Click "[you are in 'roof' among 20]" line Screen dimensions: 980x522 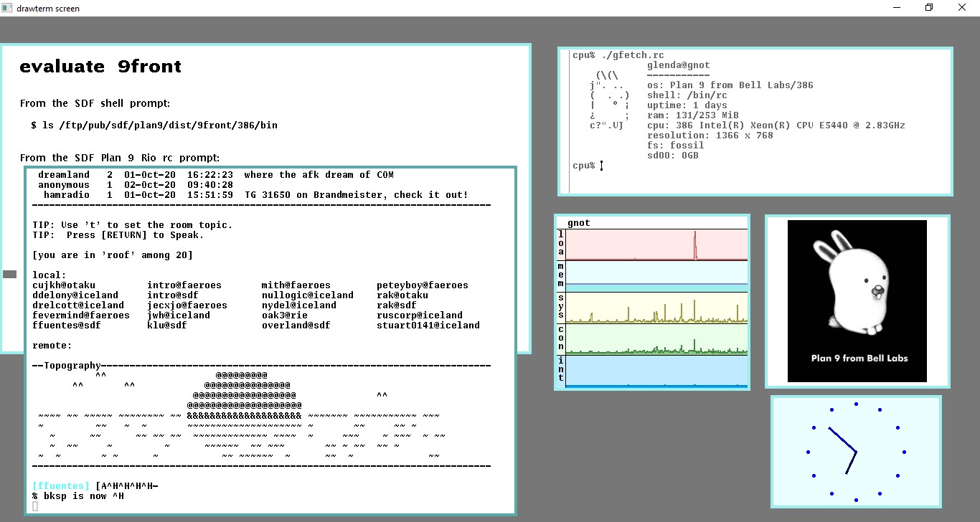(113, 255)
